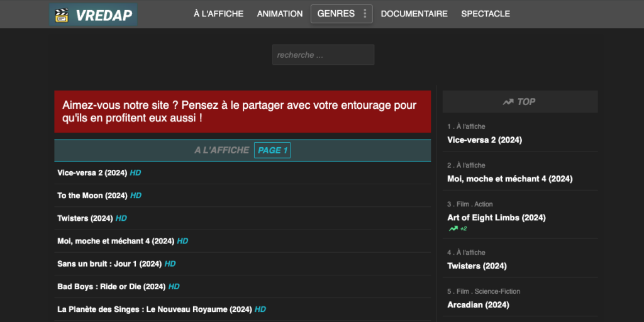This screenshot has width=644, height=322.
Task: Click the HD badge beside Twisters
Action: 121,218
